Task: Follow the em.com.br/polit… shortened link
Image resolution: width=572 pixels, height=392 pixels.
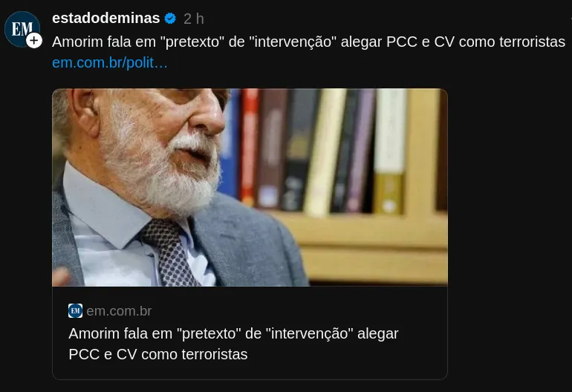Action: coord(110,62)
